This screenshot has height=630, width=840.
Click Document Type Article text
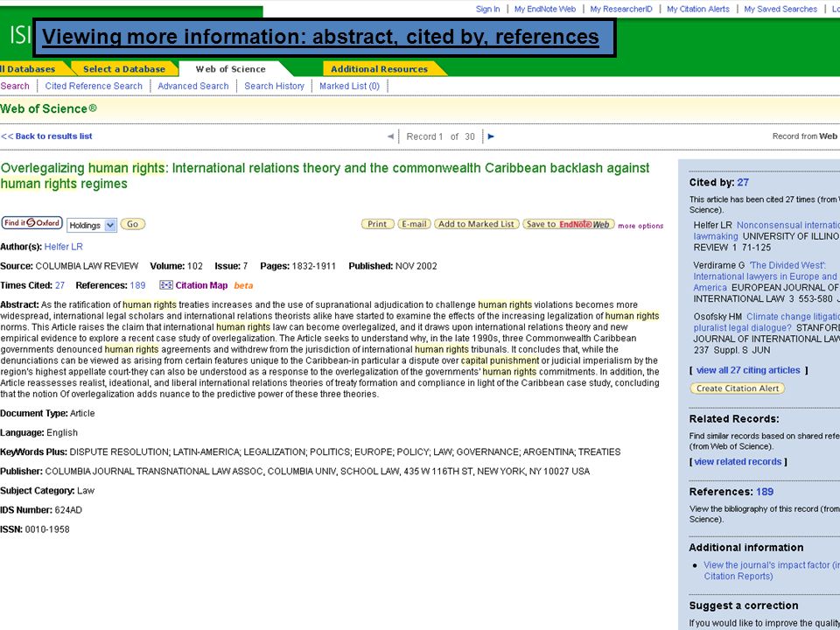pyautogui.click(x=47, y=413)
